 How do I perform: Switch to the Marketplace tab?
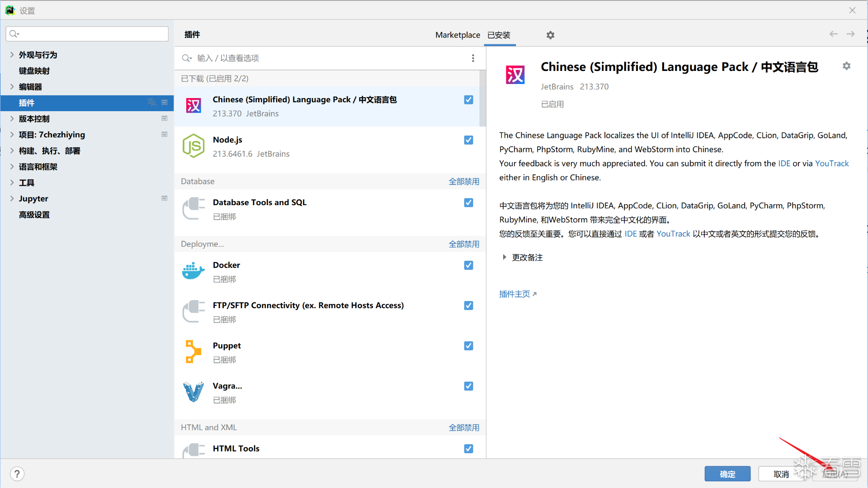[458, 35]
